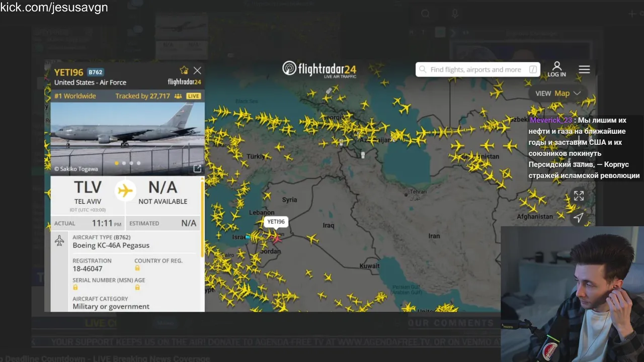This screenshot has width=644, height=362.
Task: Expand the VIEW Map dropdown
Action: click(558, 93)
